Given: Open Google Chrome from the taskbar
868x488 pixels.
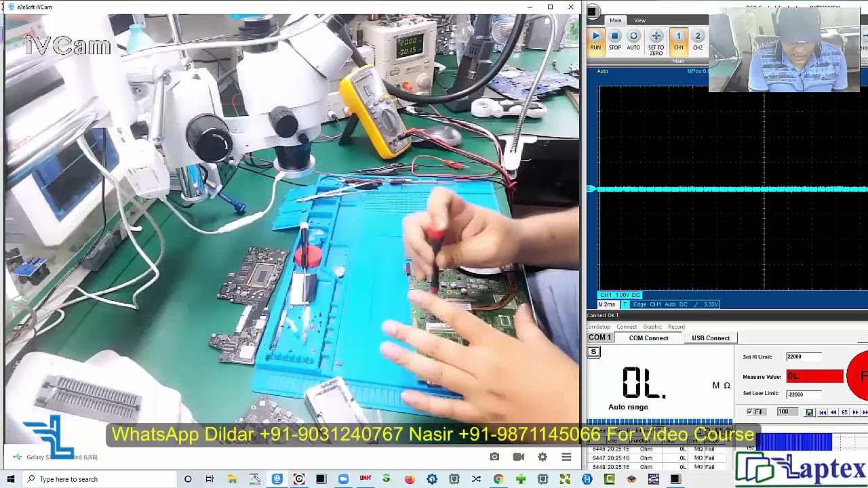Looking at the screenshot, I should click(498, 479).
